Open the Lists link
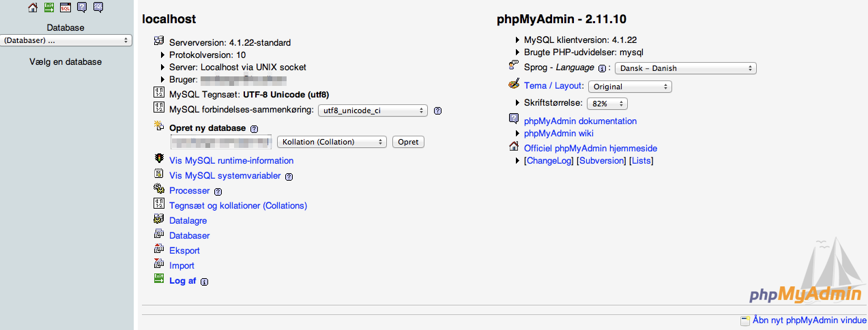The image size is (868, 330). pos(641,161)
